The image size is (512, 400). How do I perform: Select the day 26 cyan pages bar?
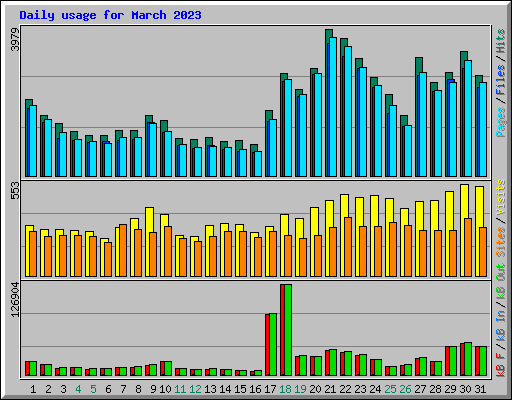point(408,151)
